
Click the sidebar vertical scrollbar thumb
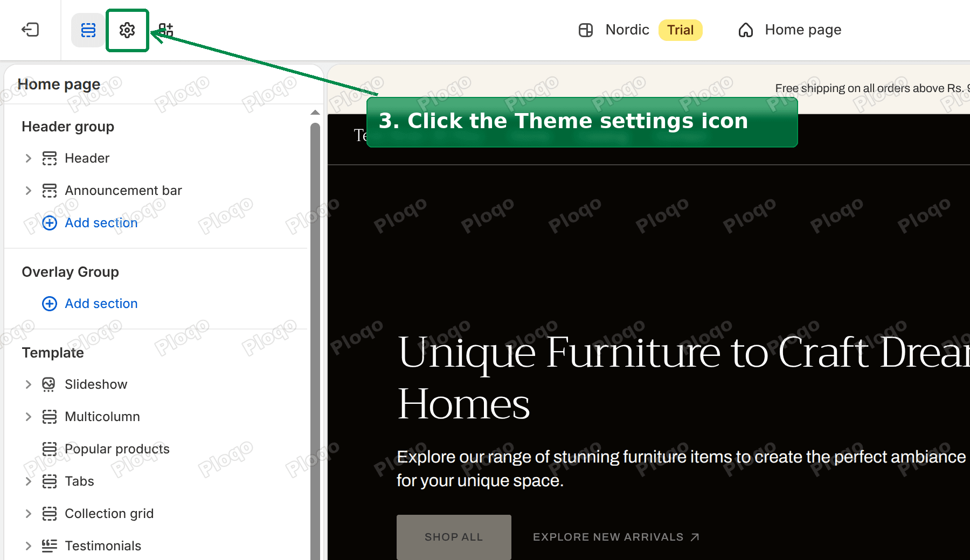coord(315,341)
